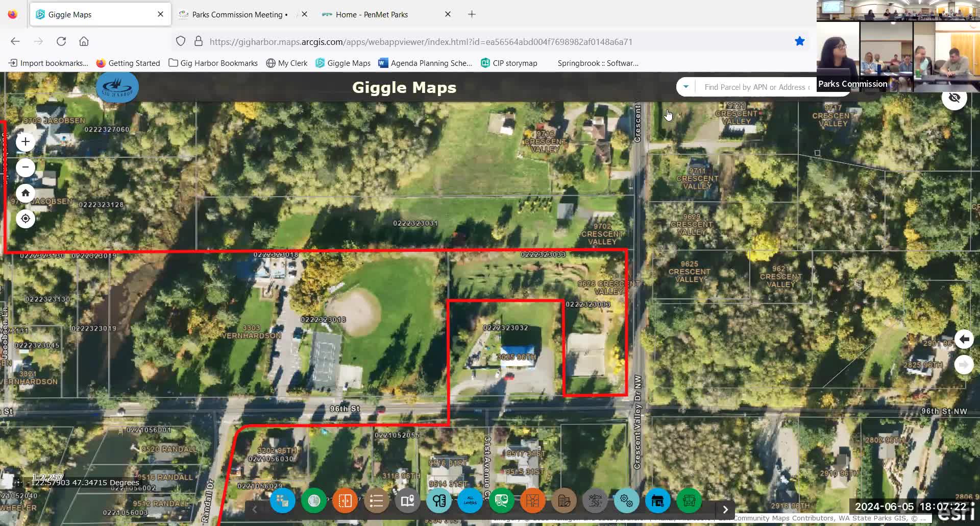Open the blue house parcel widget

pos(658,501)
